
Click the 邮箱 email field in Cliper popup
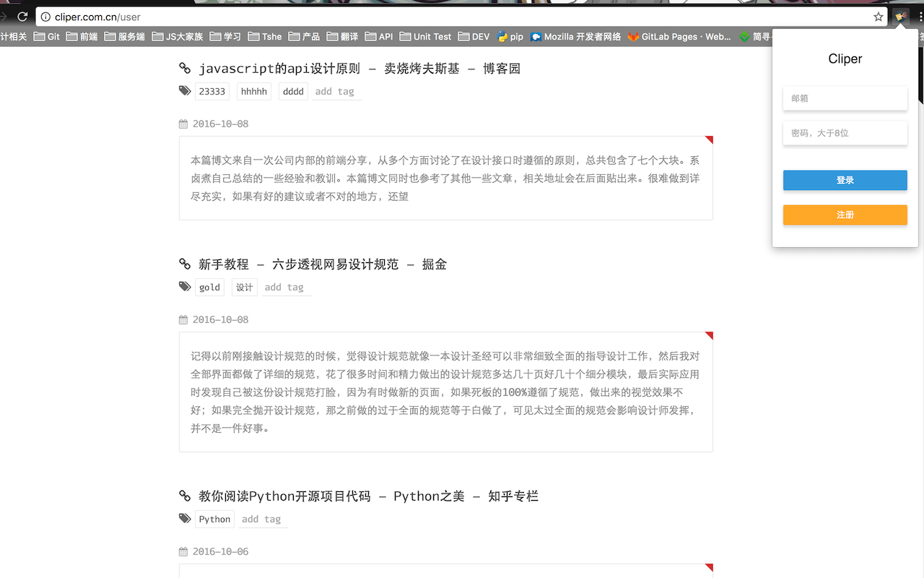coord(845,98)
